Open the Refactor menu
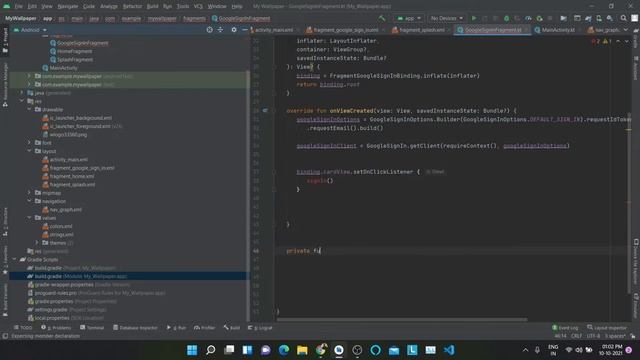The width and height of the screenshot is (640, 360). pyautogui.click(x=132, y=7)
